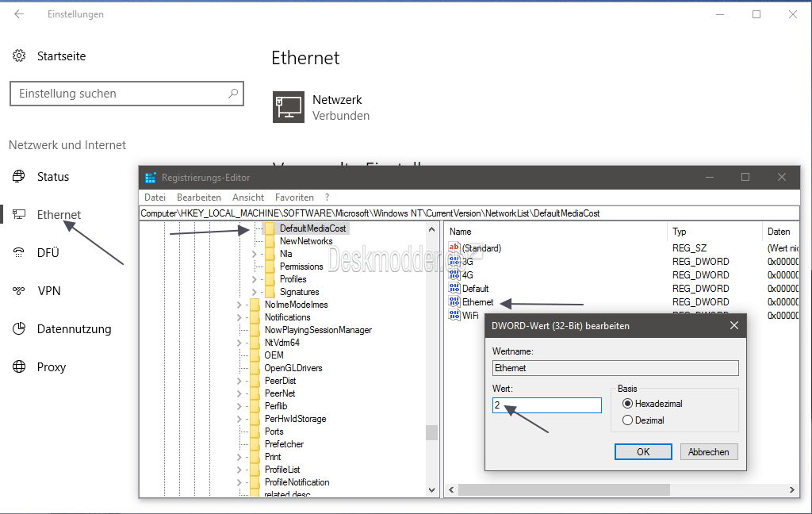
Task: Open the Favoriten menu
Action: tap(294, 198)
